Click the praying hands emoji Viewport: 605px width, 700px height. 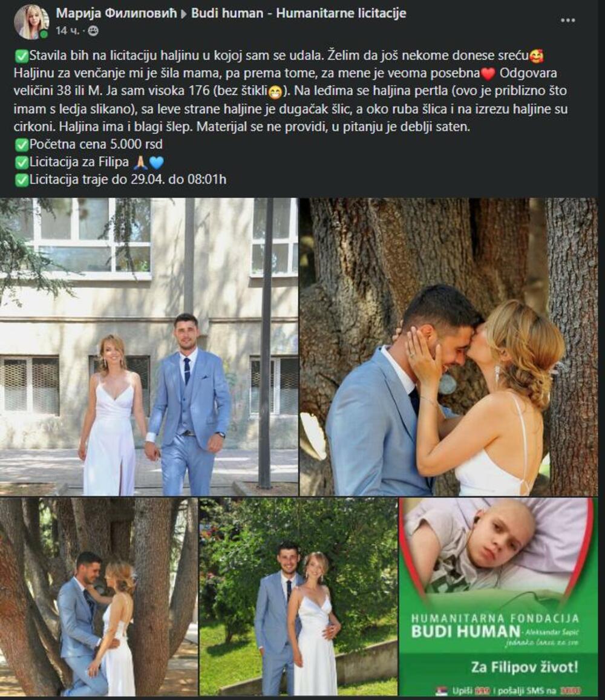tap(140, 163)
